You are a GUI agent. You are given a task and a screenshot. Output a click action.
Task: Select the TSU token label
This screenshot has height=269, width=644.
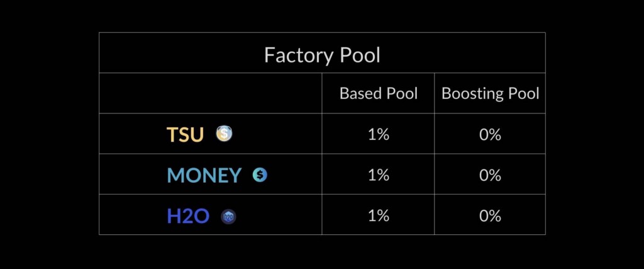pos(185,135)
